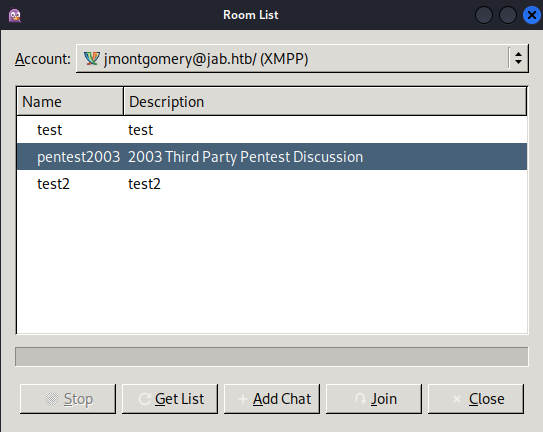Sort rooms by Description column header
This screenshot has width=543, height=432.
[325, 102]
